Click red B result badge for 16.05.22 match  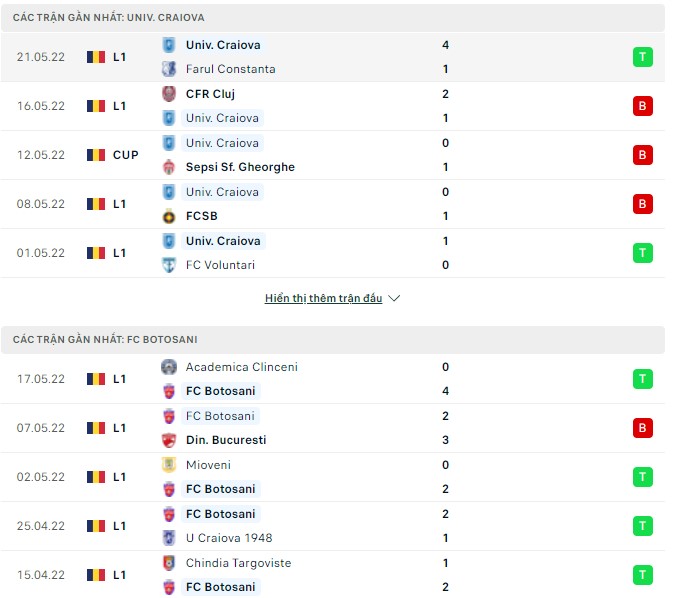tap(642, 106)
